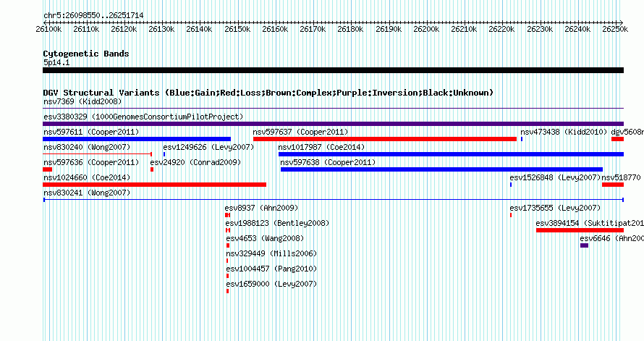
Task: Click the nsv597637 red loss bar
Action: 385,139
